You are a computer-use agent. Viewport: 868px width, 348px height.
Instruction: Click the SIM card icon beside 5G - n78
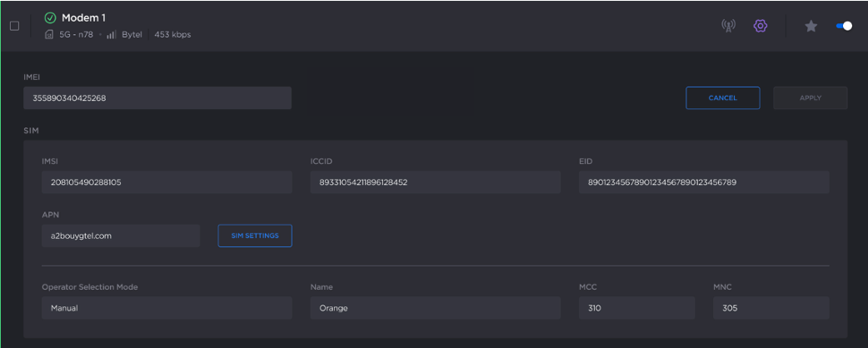pos(49,35)
